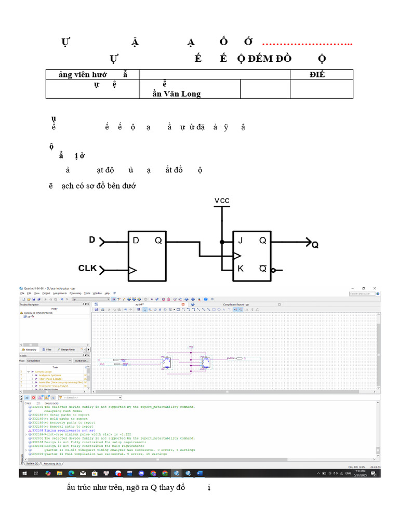The image size is (399, 532).
Task: Click the New file icon in Quartus toolbar
Action: point(24,299)
